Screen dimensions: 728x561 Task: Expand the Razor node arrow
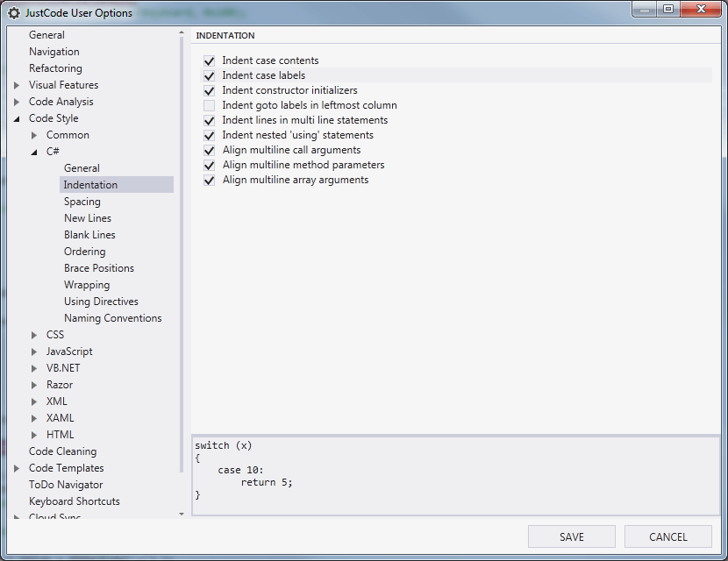(x=34, y=385)
